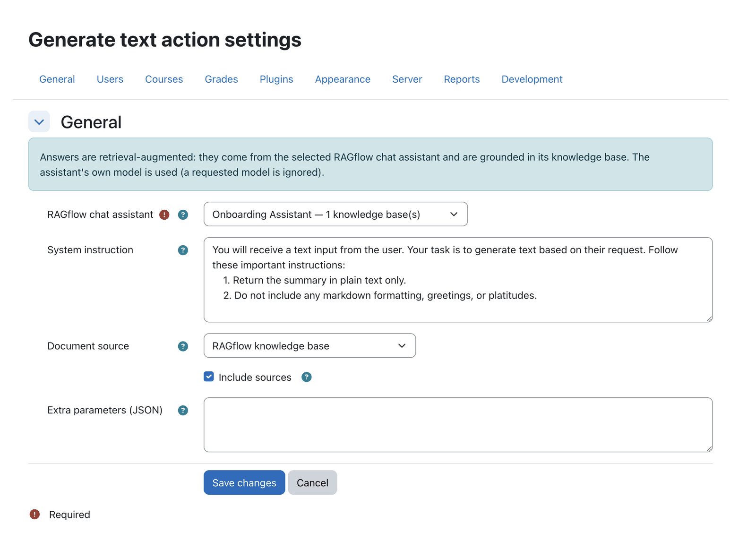This screenshot has height=541, width=756.
Task: Toggle the Include sources checkbox
Action: (209, 377)
